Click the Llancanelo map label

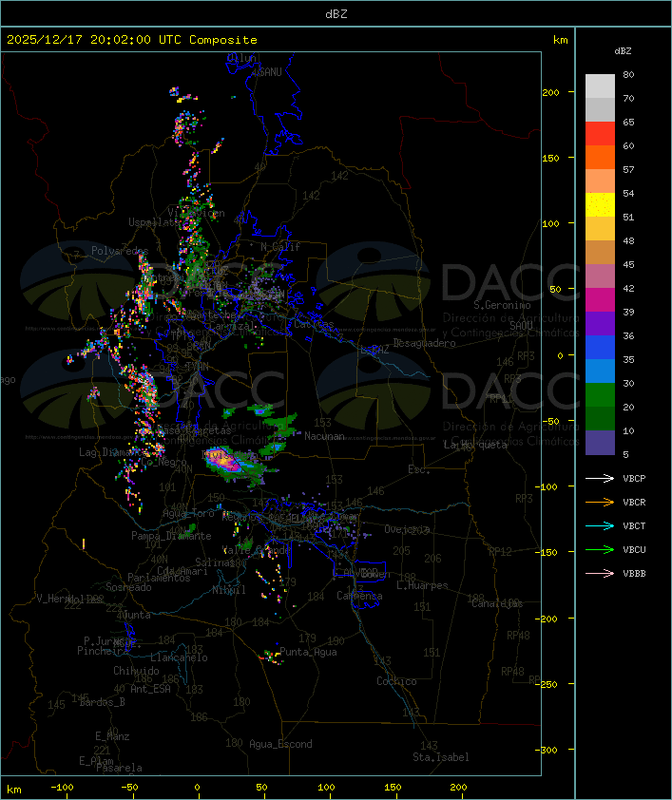click(179, 658)
